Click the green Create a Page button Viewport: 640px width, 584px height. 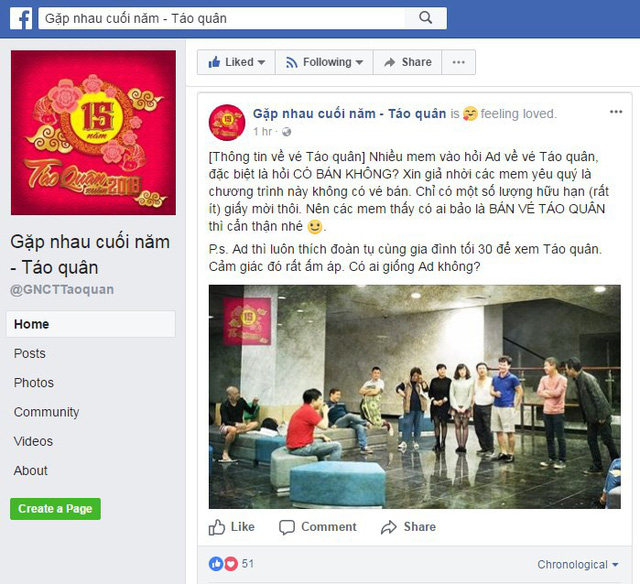tap(56, 509)
